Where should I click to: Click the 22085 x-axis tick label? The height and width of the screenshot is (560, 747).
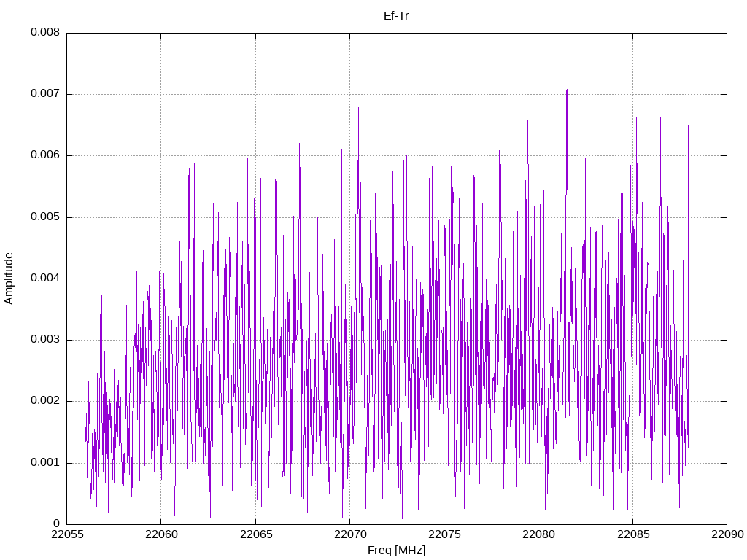[x=632, y=534]
